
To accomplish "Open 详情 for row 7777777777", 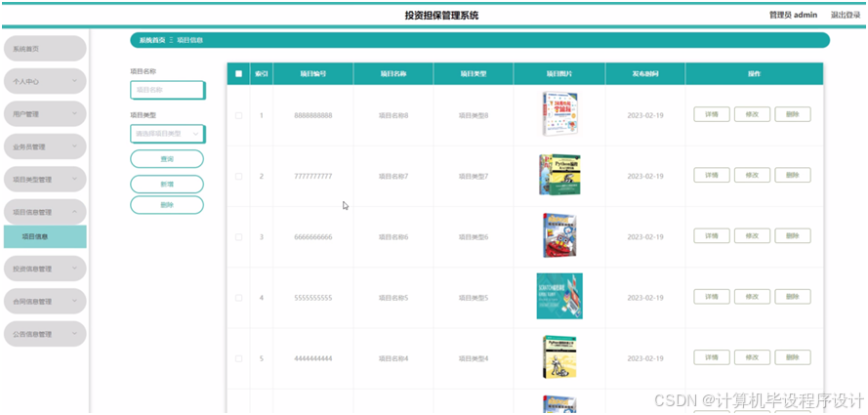I will (x=712, y=175).
